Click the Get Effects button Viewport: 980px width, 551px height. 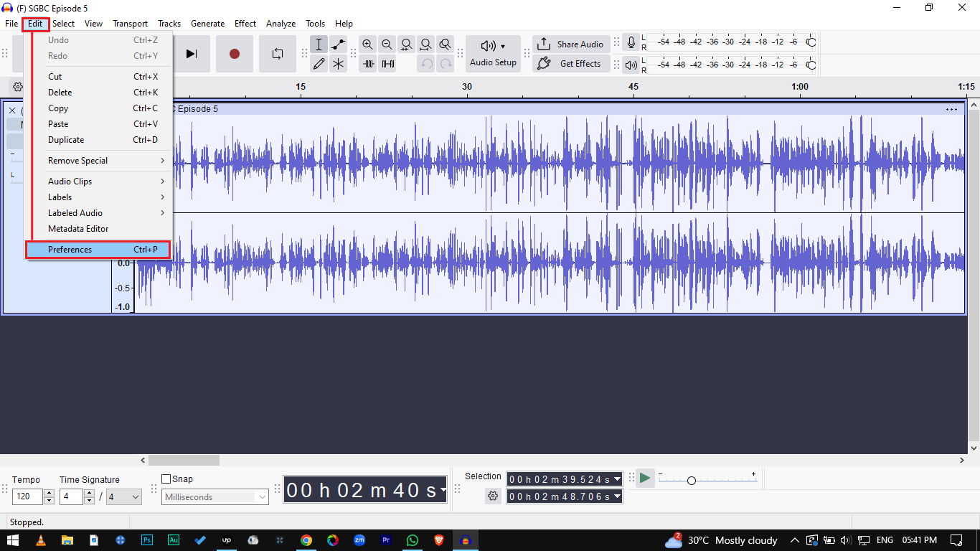pos(571,64)
